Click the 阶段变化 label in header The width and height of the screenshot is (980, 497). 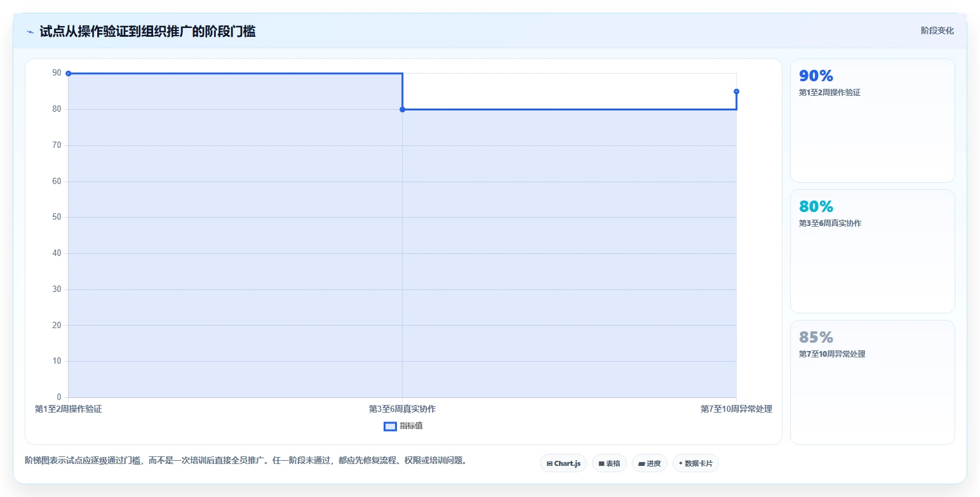(937, 30)
